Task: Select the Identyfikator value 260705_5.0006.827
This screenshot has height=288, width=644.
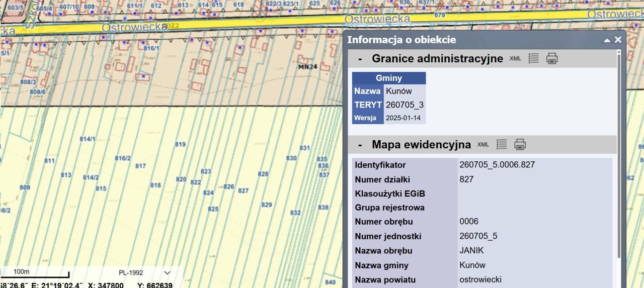Action: [x=497, y=164]
